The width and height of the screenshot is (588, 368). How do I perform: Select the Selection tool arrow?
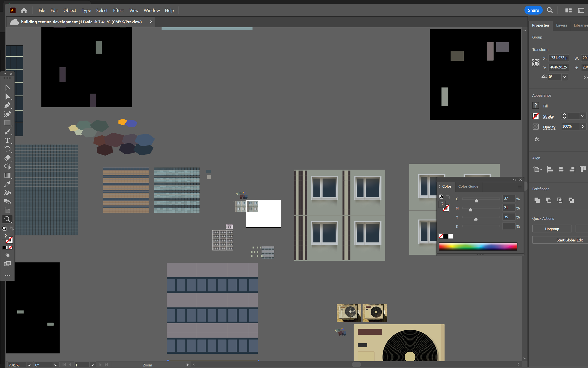tap(7, 88)
